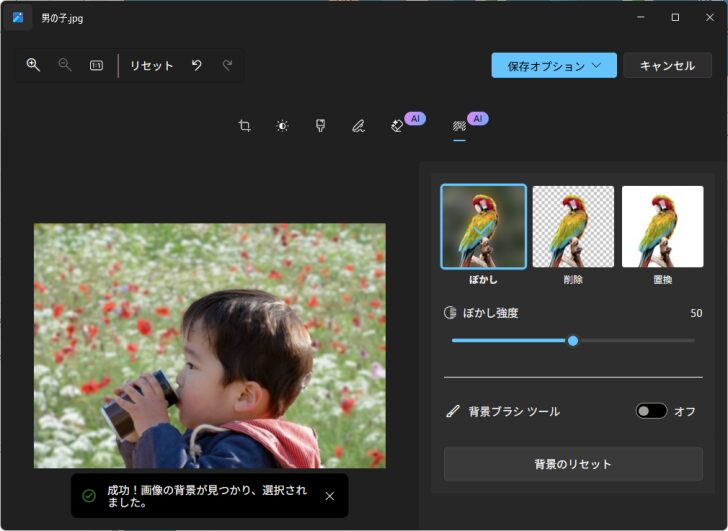Select the ぼかし parrot thumbnail
Viewport: 728px width, 531px height.
coord(483,227)
